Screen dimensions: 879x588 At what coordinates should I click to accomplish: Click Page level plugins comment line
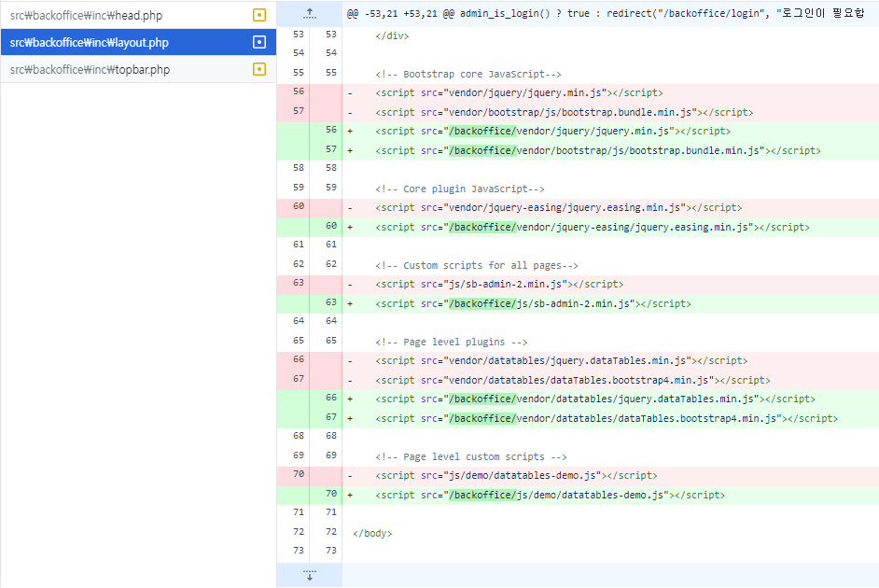coord(452,342)
